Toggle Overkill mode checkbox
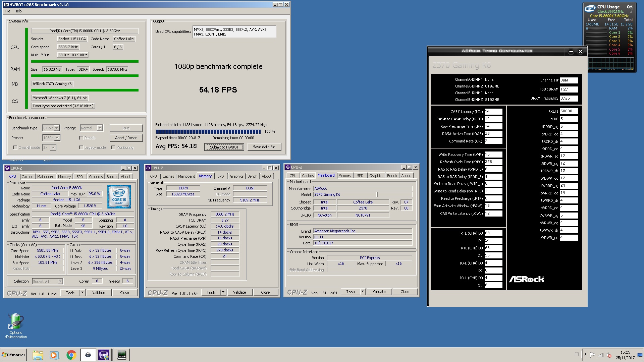The height and width of the screenshot is (362, 644). (x=15, y=147)
